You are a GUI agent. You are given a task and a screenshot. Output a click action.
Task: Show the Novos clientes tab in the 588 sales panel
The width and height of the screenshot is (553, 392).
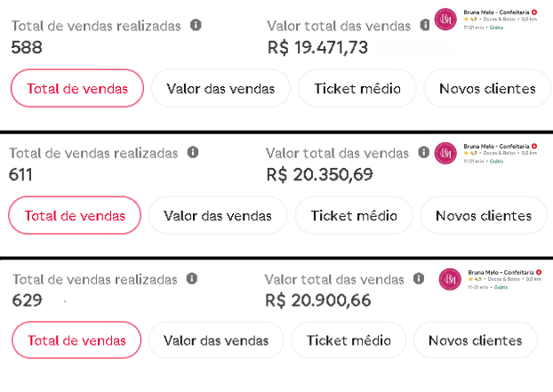pyautogui.click(x=488, y=88)
